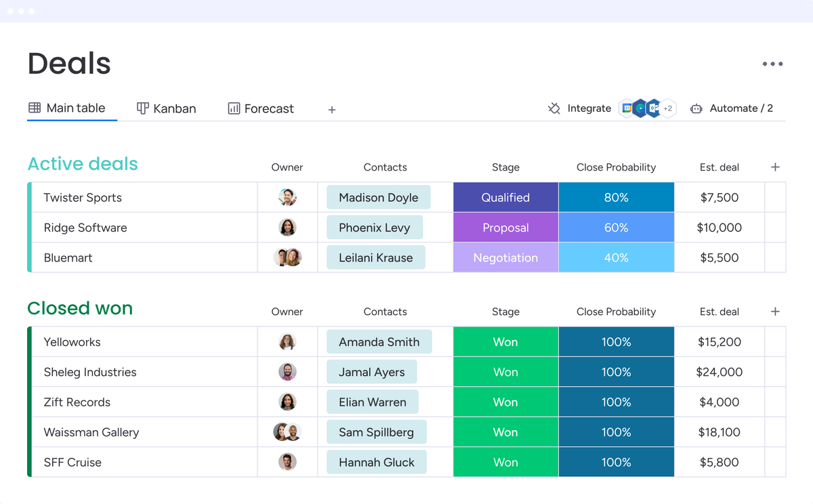This screenshot has width=813, height=504.
Task: Click the Integrate lightning bolt icon
Action: 555,108
